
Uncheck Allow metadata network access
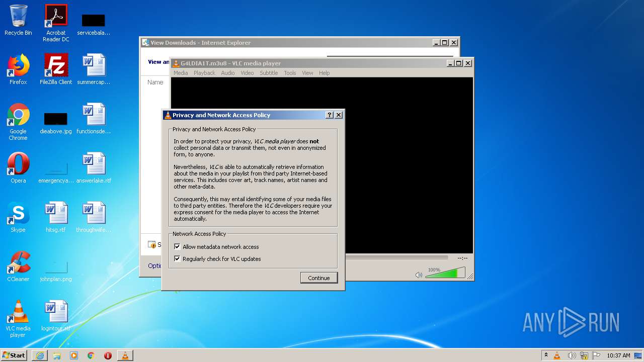pos(177,246)
